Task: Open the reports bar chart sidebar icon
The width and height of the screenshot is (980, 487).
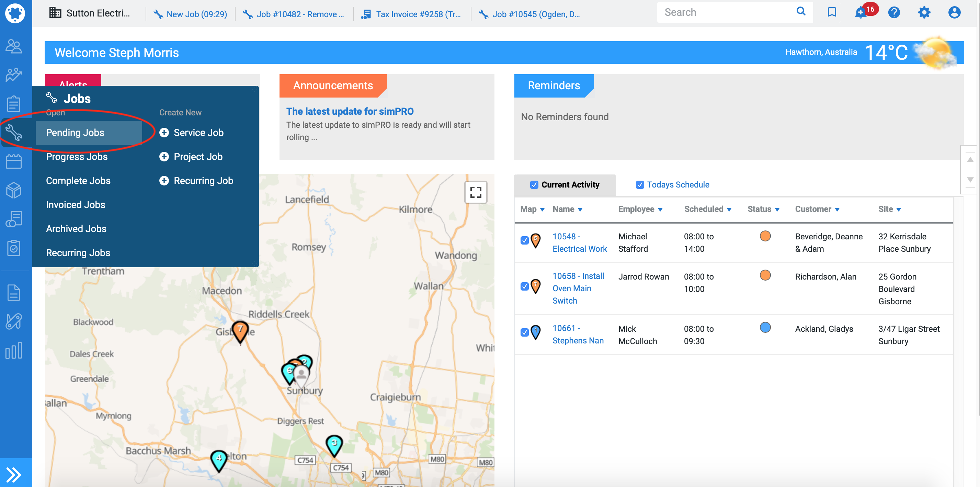Action: click(x=14, y=350)
